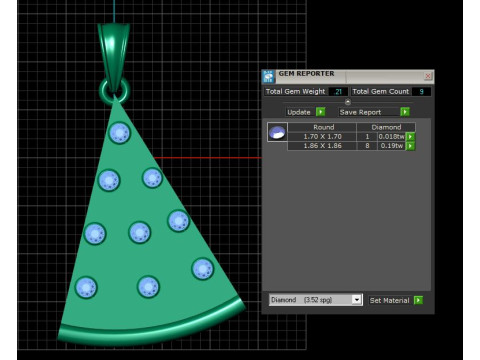Select the 1.86 X 1.86 size cell
This screenshot has height=360, width=480.
click(x=322, y=146)
